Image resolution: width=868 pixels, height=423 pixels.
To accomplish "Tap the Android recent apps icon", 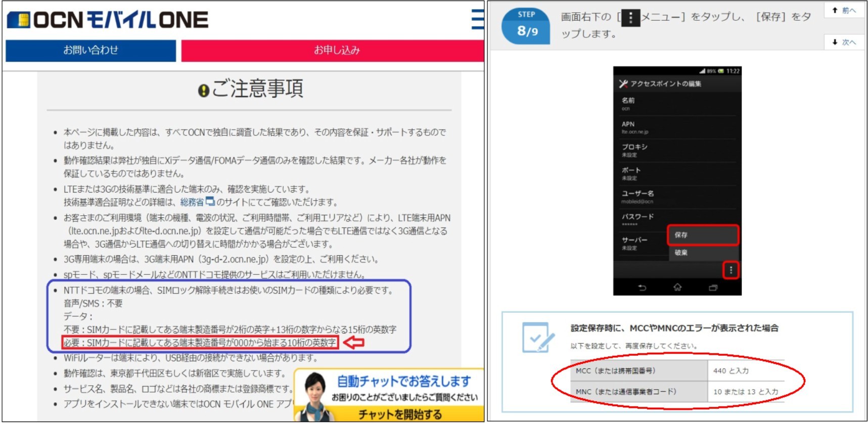I will click(713, 288).
